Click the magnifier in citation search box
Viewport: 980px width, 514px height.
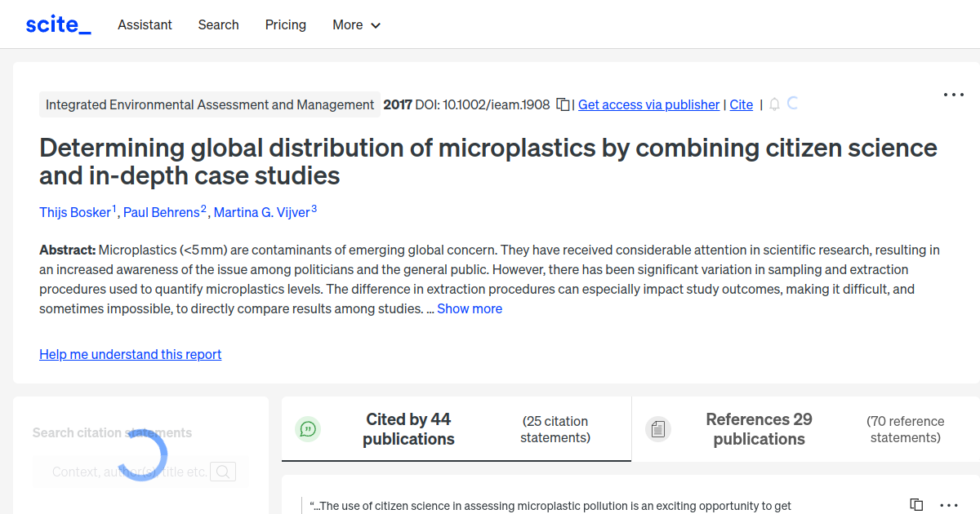coord(223,471)
